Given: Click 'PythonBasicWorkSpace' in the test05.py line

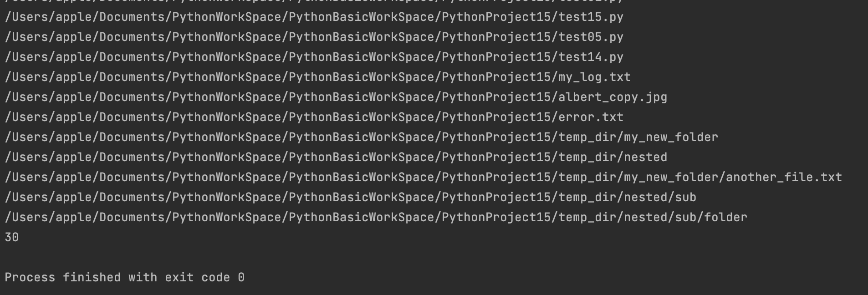Looking at the screenshot, I should click(x=362, y=37).
